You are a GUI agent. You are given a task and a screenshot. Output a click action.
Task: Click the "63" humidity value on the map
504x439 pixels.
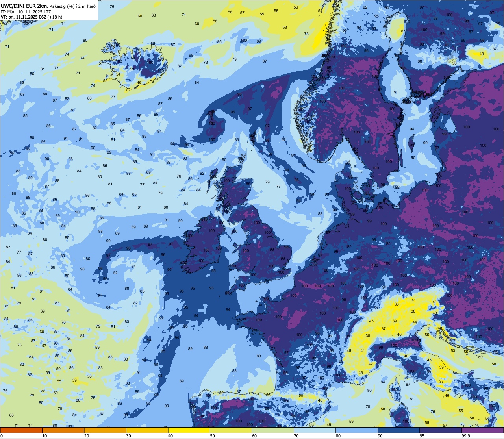tap(154, 15)
